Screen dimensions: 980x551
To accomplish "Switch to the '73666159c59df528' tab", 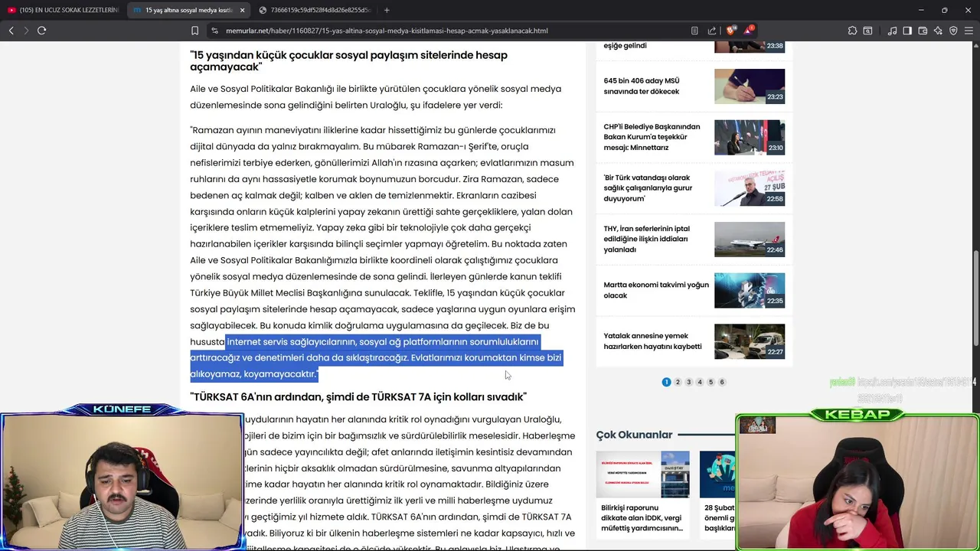I will 314,10.
